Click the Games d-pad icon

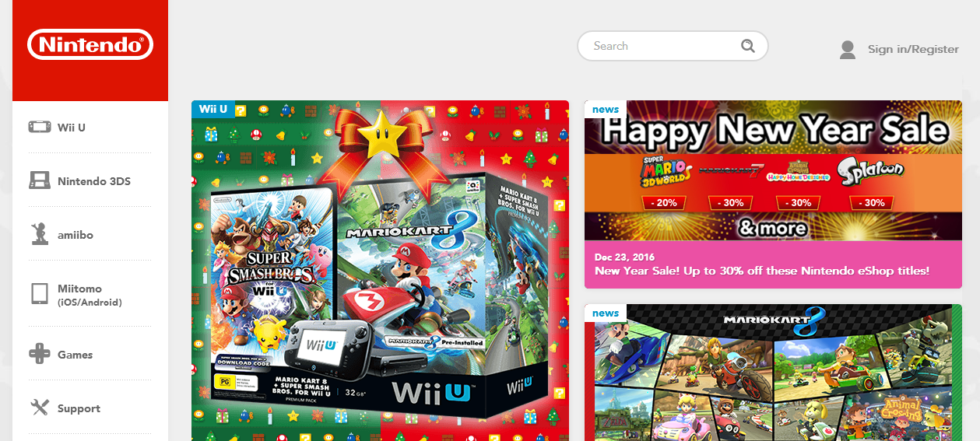click(40, 354)
